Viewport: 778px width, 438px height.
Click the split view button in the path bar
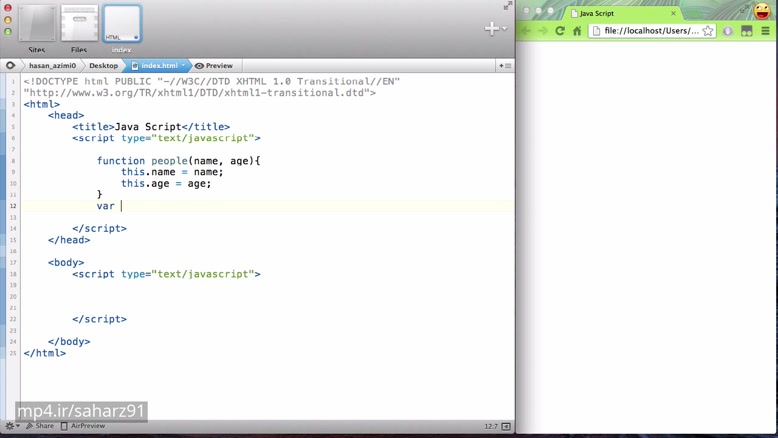505,66
